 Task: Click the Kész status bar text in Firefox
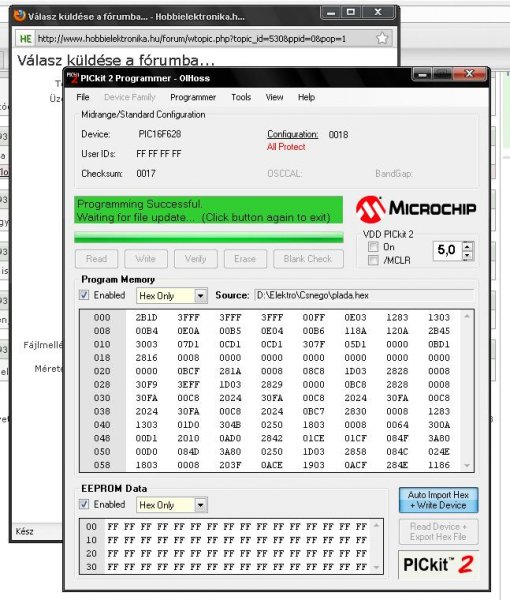click(24, 532)
